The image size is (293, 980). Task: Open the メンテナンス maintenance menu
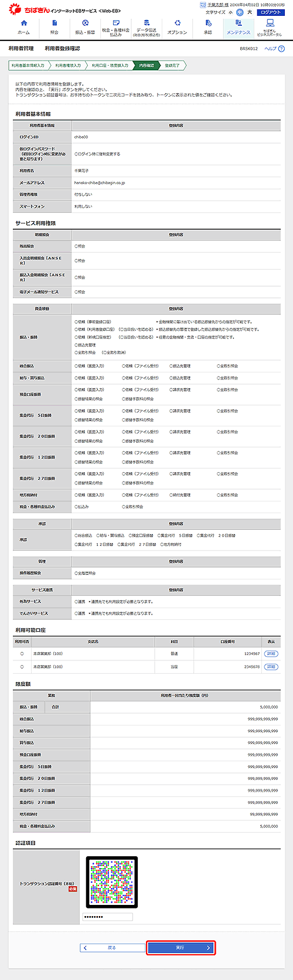click(x=239, y=28)
